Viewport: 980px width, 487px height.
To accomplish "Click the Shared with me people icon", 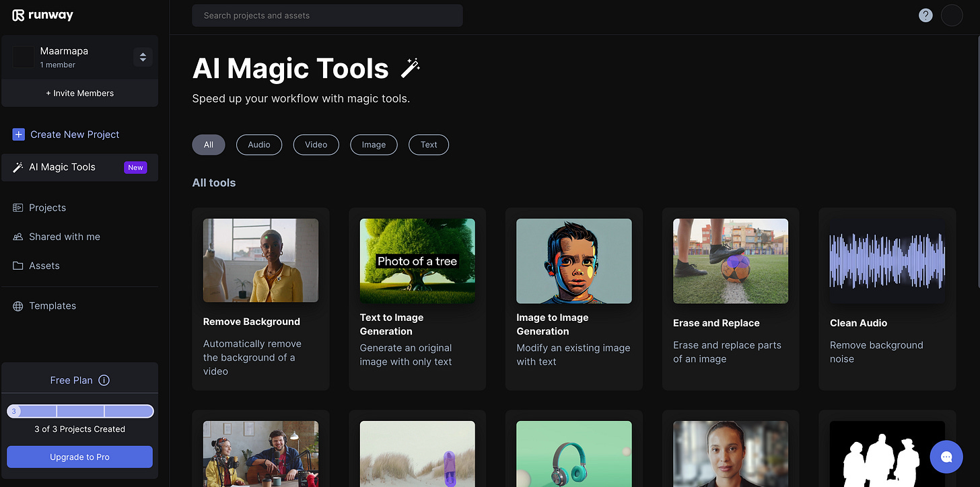I will [x=18, y=237].
